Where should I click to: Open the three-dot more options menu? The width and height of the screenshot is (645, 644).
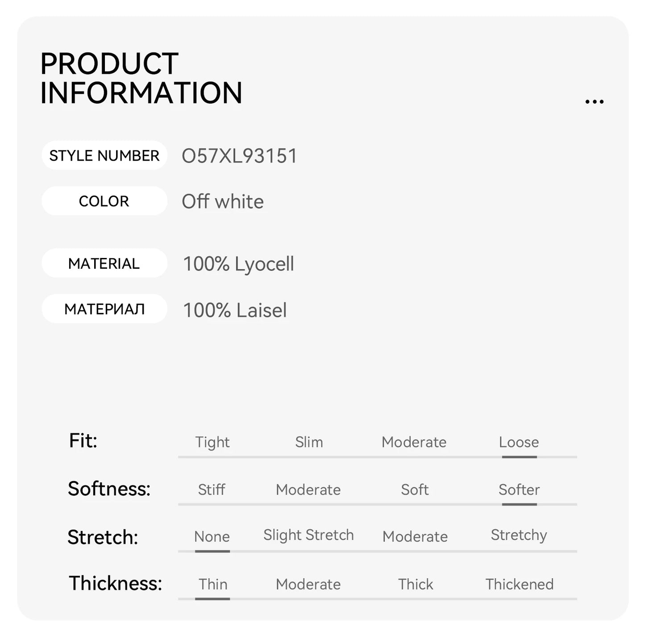(x=594, y=102)
